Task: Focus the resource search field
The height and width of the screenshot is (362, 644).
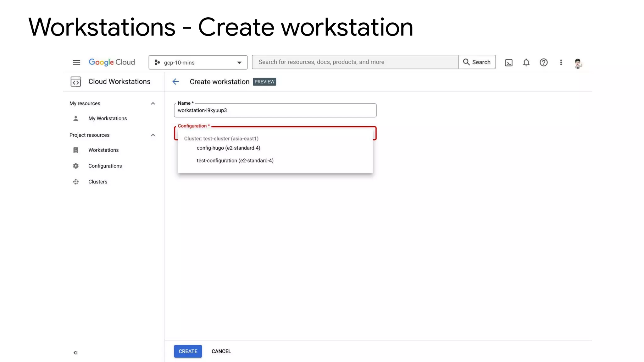Action: click(x=355, y=62)
